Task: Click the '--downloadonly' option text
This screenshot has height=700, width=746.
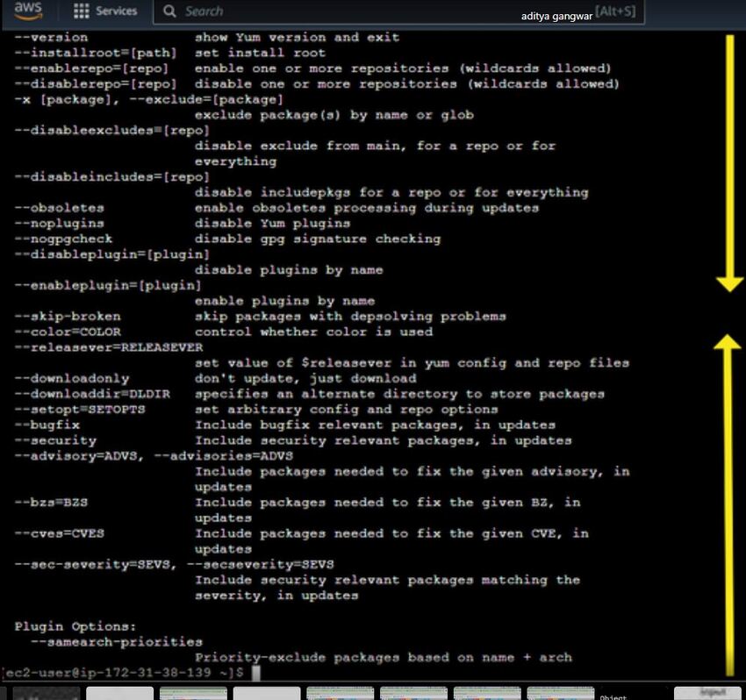Action: (71, 379)
